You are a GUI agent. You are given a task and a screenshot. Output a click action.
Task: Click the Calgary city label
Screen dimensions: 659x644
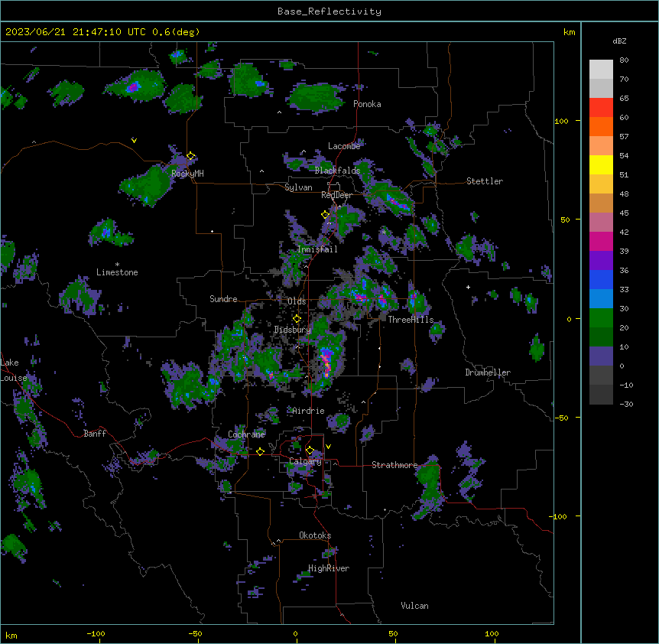pyautogui.click(x=305, y=461)
